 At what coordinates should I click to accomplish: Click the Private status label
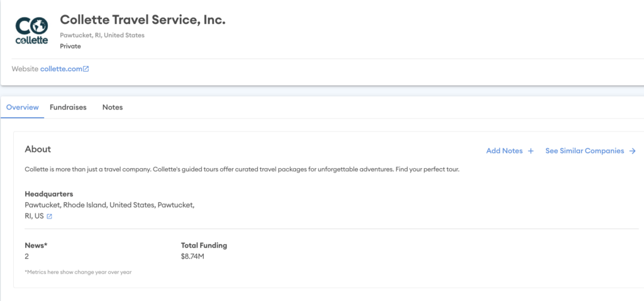click(x=70, y=46)
